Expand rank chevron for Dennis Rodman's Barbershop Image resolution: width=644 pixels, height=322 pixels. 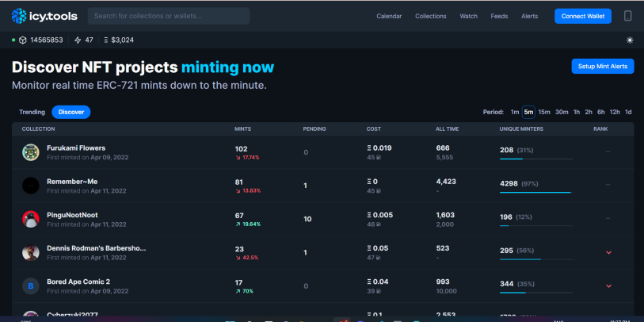click(608, 252)
